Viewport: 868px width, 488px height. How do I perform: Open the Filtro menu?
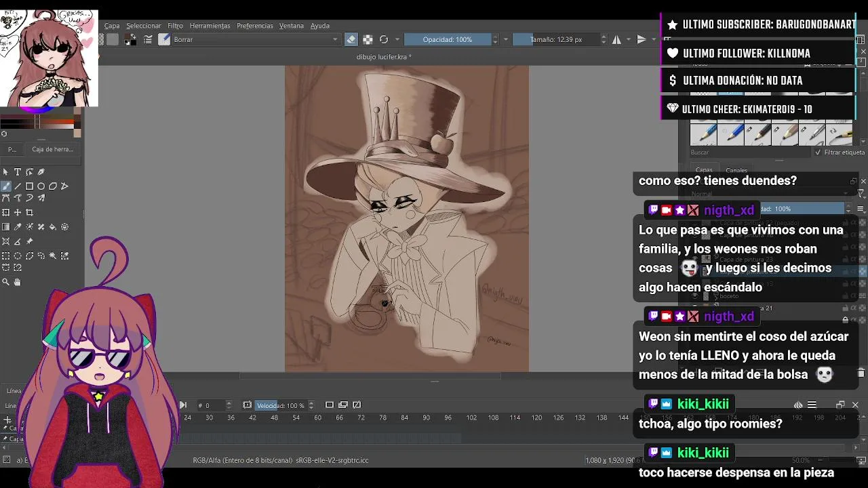pyautogui.click(x=175, y=26)
